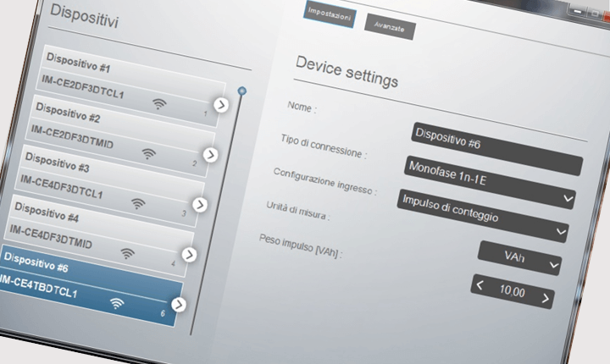Click the Wi-Fi icon on Dispositivo #2

(x=149, y=153)
